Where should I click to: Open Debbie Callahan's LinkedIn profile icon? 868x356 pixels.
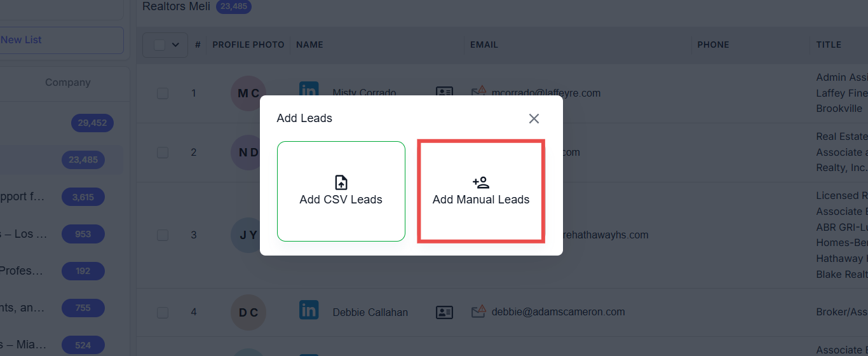click(309, 311)
